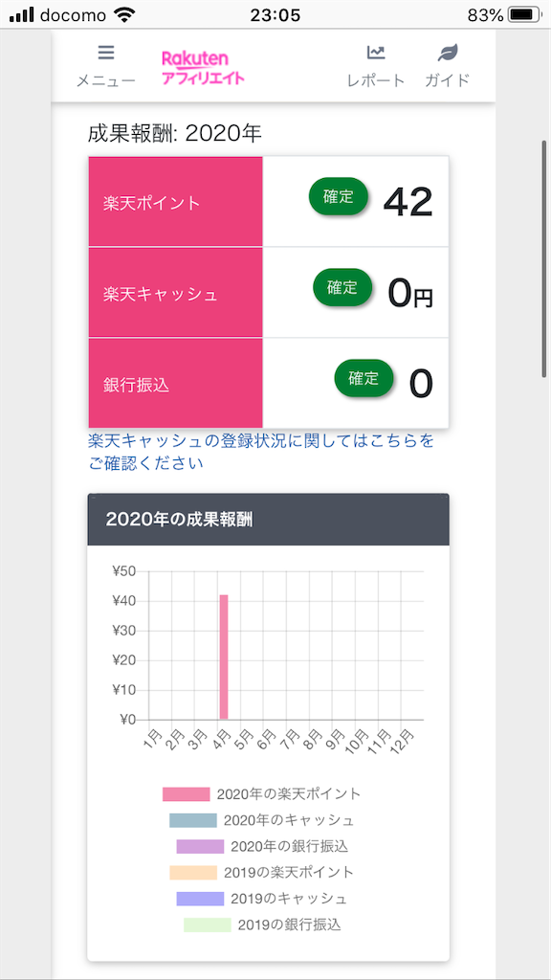This screenshot has width=551, height=980.
Task: Toggle the 2020年の楽天ポイント legend swatch
Action: coord(186,794)
